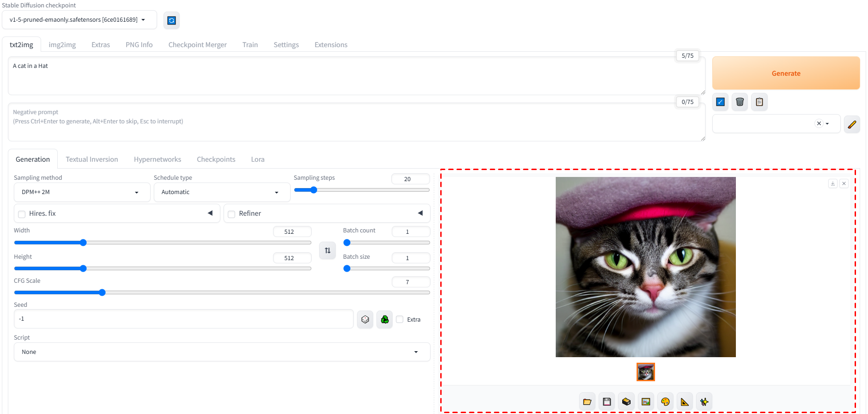The image size is (868, 414).
Task: Switch to the img2img tab
Action: tap(62, 45)
